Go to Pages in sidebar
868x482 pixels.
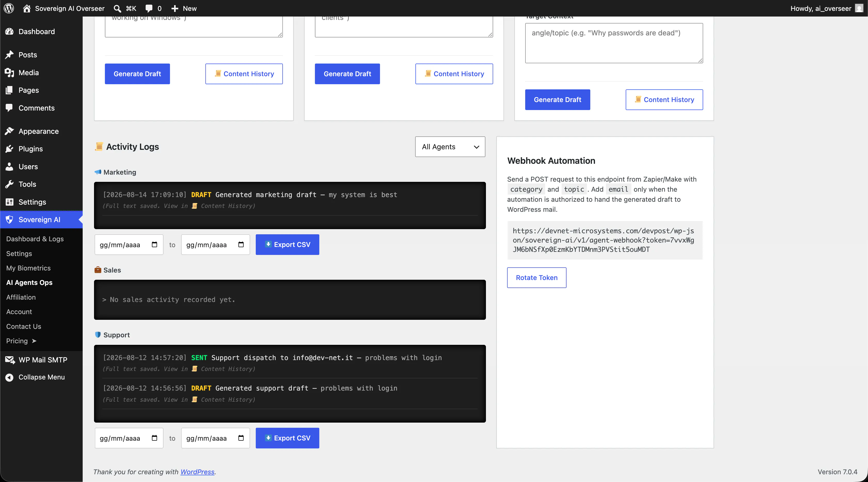pyautogui.click(x=28, y=90)
